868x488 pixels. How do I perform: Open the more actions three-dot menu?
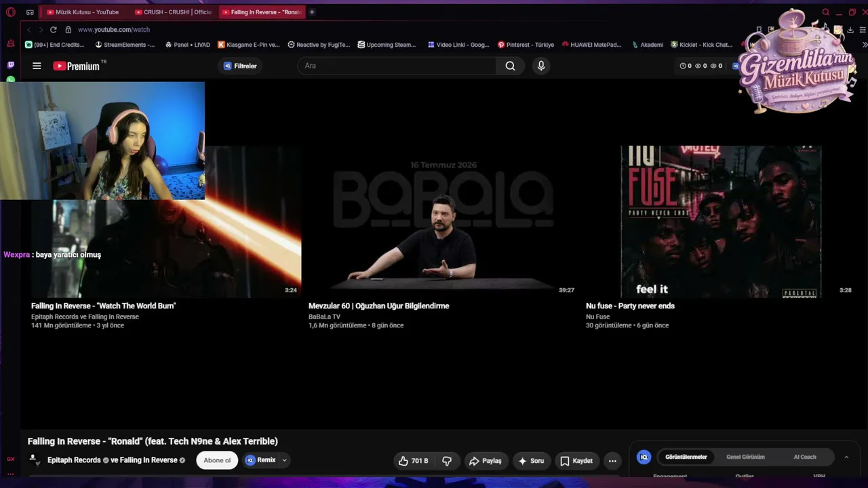(x=612, y=461)
